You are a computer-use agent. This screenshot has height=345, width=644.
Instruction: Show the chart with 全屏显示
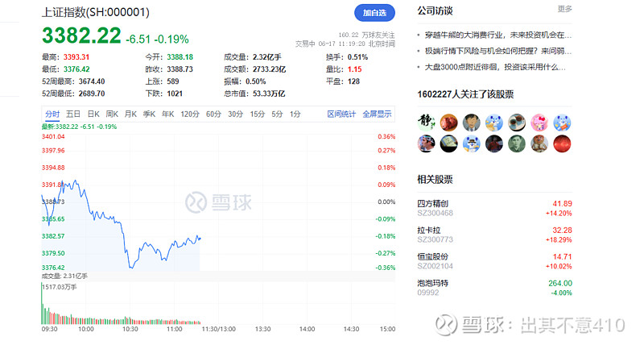377,114
